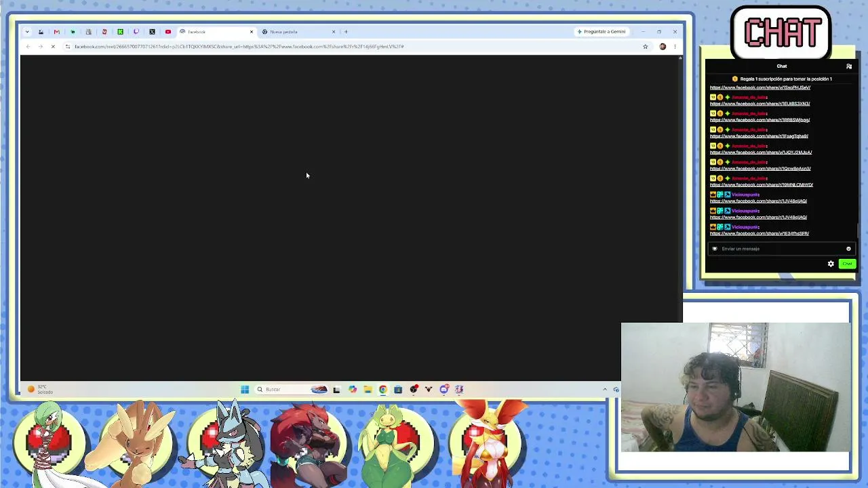This screenshot has width=868, height=488.
Task: Open the chat users list icon
Action: pyautogui.click(x=849, y=66)
